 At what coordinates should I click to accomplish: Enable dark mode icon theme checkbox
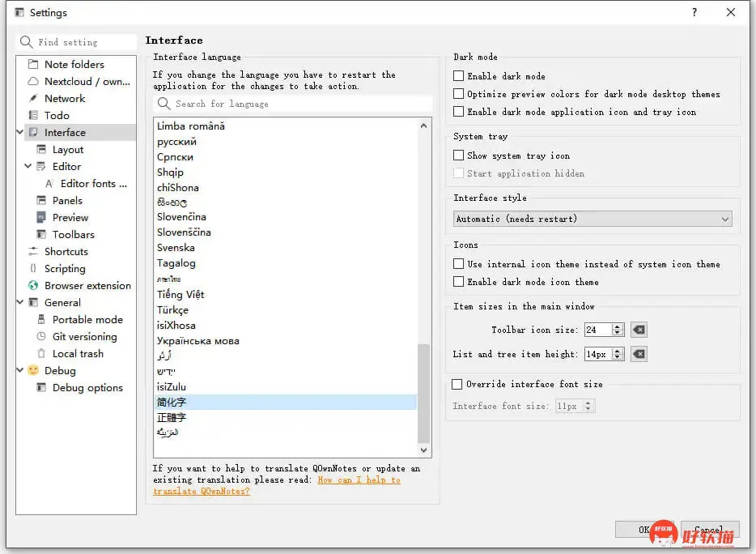458,282
